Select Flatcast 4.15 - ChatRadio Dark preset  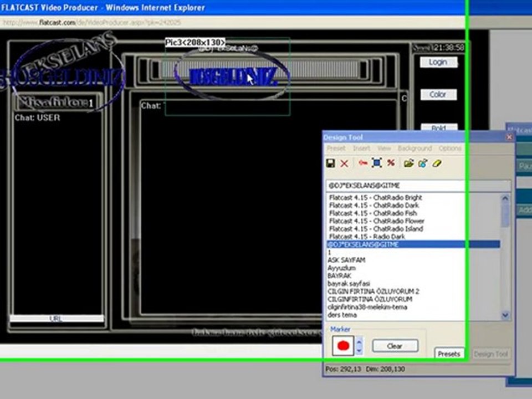(374, 205)
